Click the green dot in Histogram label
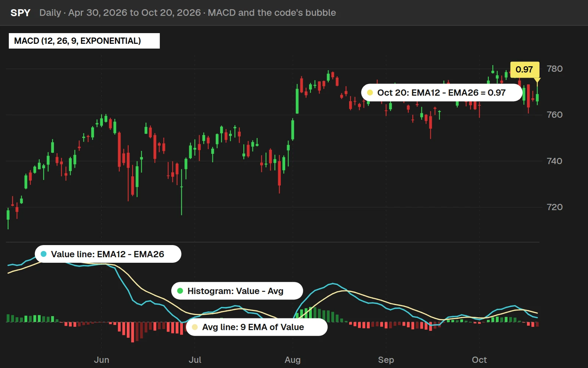588x368 pixels. pos(180,291)
